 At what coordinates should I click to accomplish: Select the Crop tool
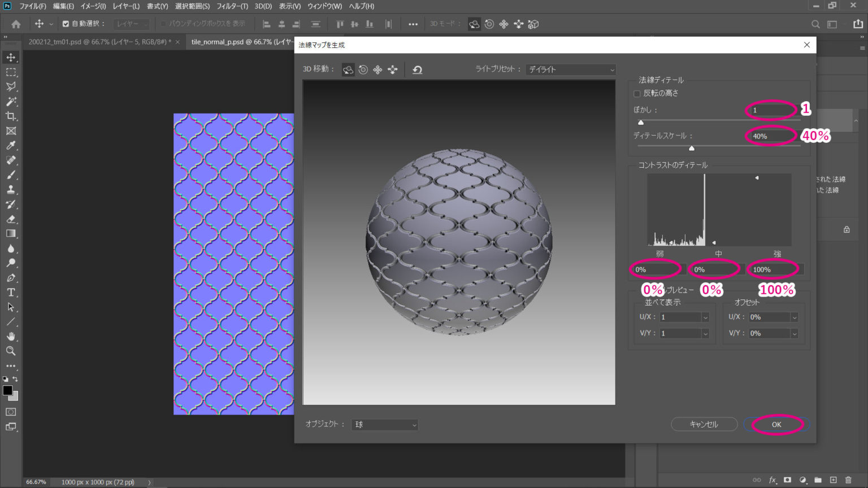point(11,117)
